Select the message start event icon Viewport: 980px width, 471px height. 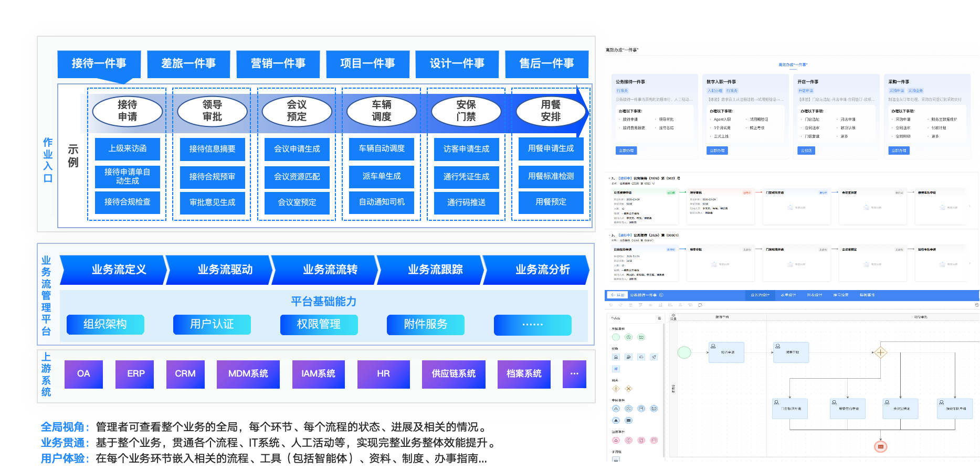[641, 337]
